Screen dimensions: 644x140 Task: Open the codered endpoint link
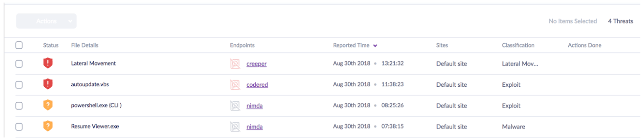point(257,85)
